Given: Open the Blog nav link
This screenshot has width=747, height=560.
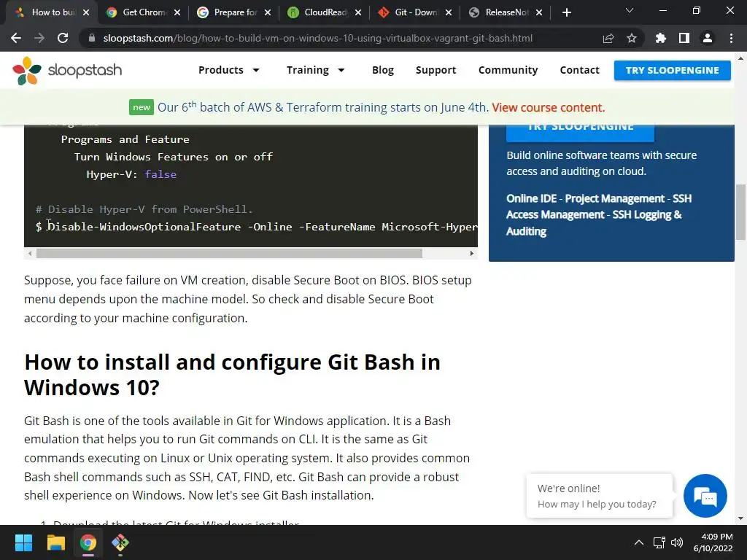Looking at the screenshot, I should 382,70.
